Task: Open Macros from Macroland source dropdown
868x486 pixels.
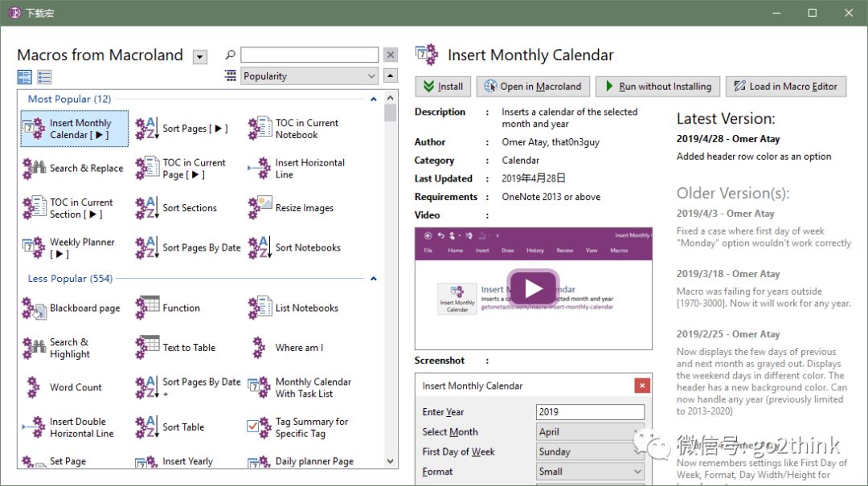Action: click(x=200, y=56)
